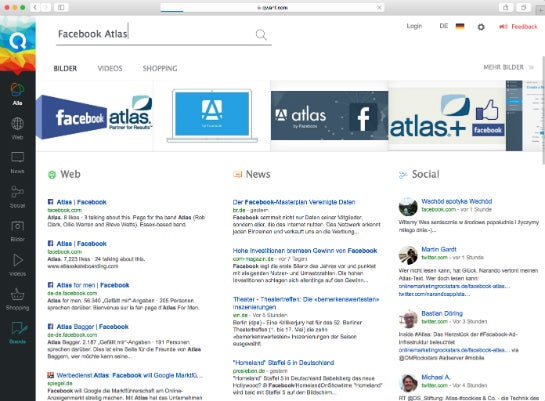Click the Social section share icon
Viewport: 545px width, 401px height.
point(403,175)
